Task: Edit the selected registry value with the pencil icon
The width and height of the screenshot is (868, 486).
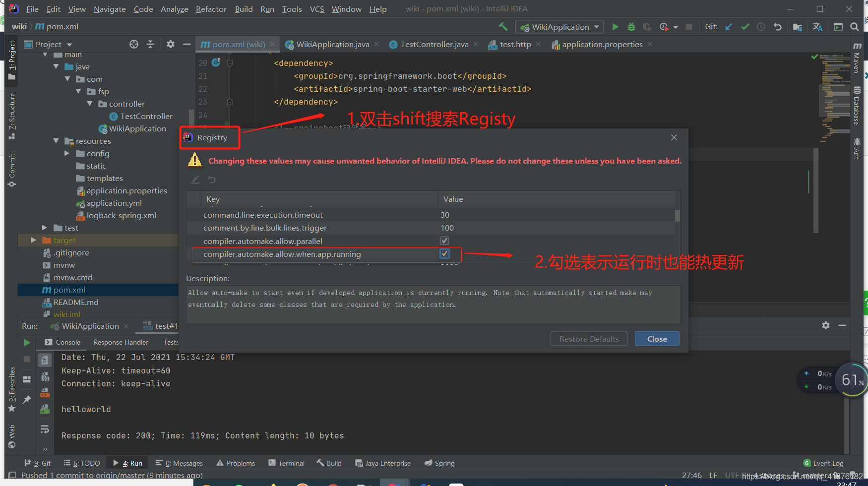Action: click(x=195, y=180)
